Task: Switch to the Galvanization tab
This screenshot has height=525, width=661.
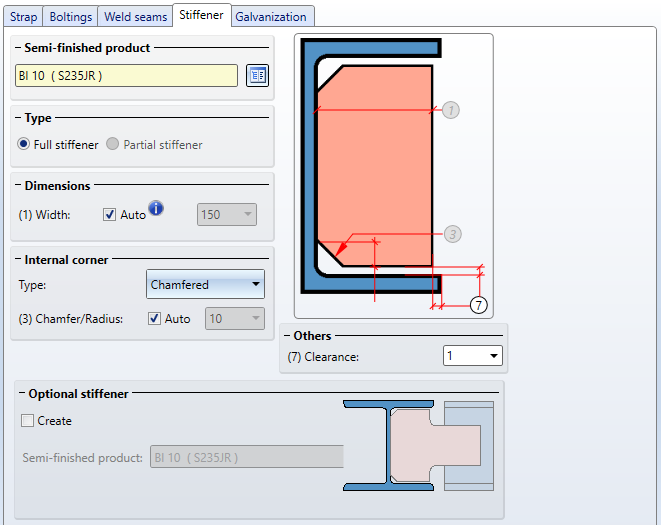Action: click(x=271, y=17)
